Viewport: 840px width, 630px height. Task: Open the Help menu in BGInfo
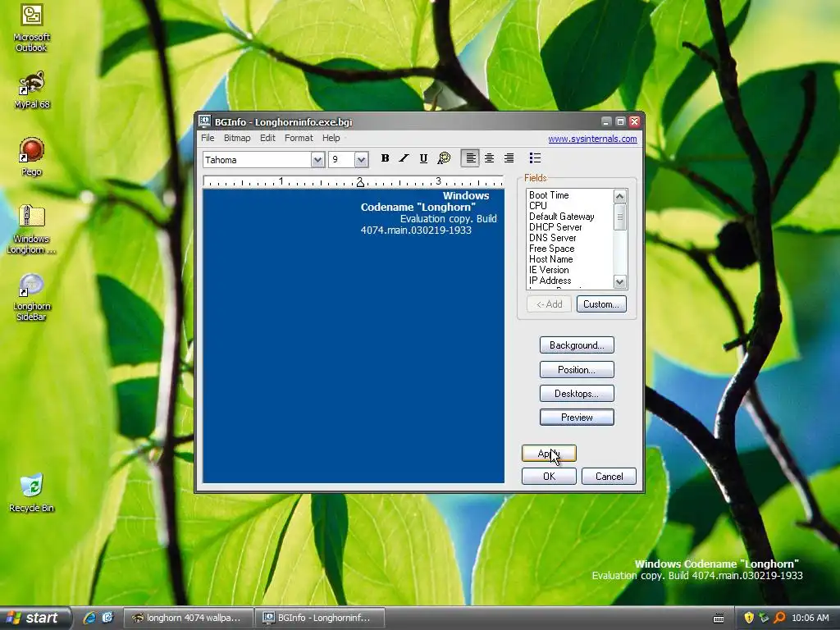[331, 138]
